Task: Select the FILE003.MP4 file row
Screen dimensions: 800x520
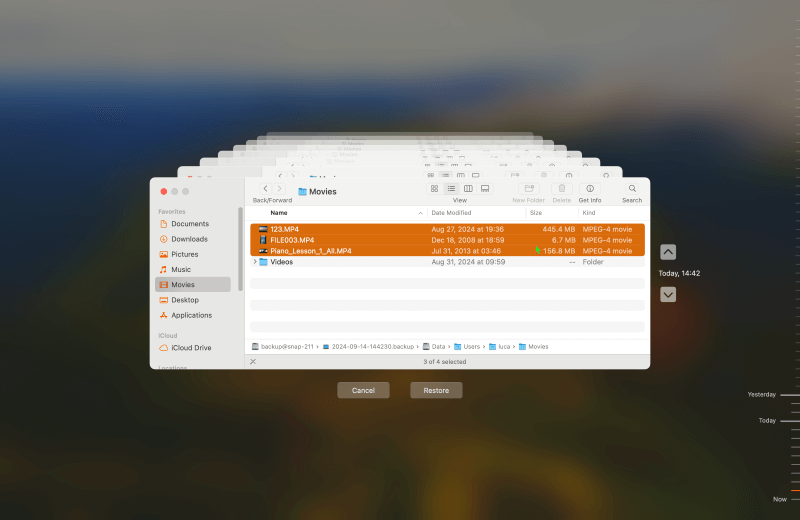Action: (292, 240)
